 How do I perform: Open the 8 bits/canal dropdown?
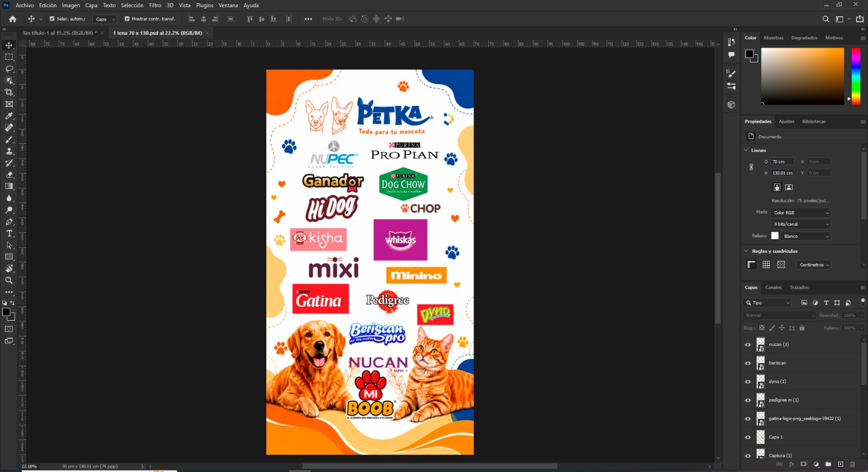pyautogui.click(x=801, y=224)
